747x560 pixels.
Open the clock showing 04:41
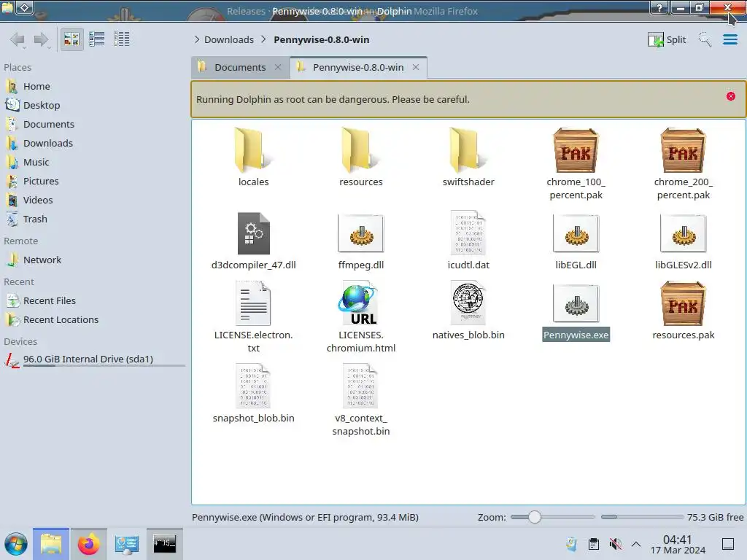click(x=678, y=544)
